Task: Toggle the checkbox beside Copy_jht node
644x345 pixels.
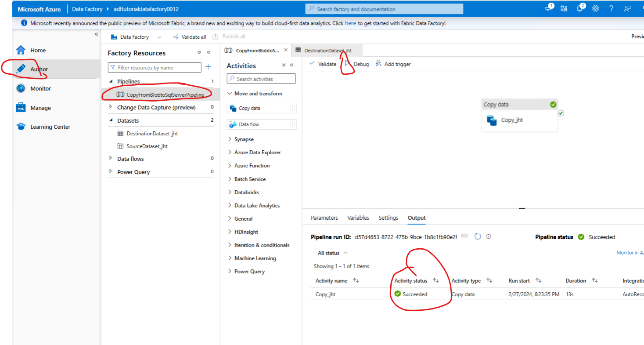Action: 561,113
